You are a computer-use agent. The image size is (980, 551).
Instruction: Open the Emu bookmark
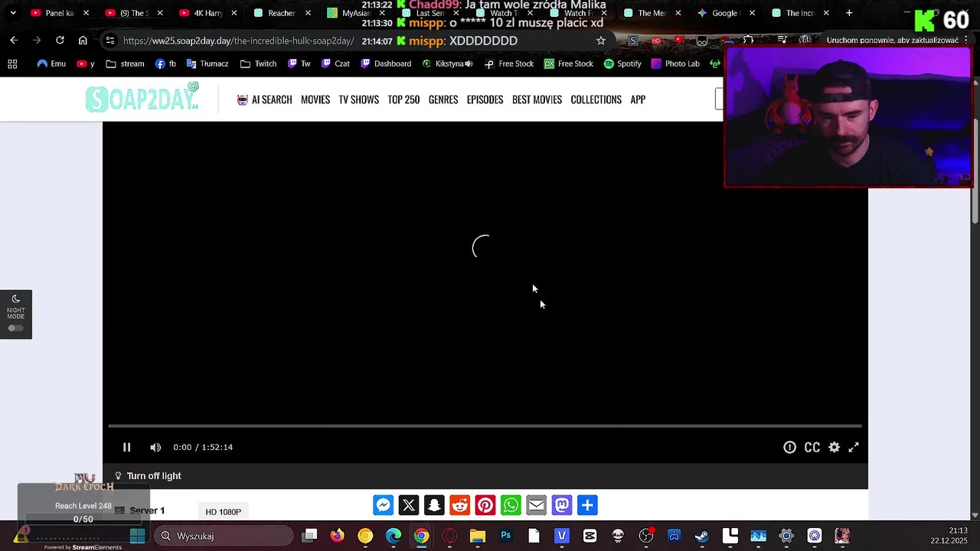coord(51,64)
